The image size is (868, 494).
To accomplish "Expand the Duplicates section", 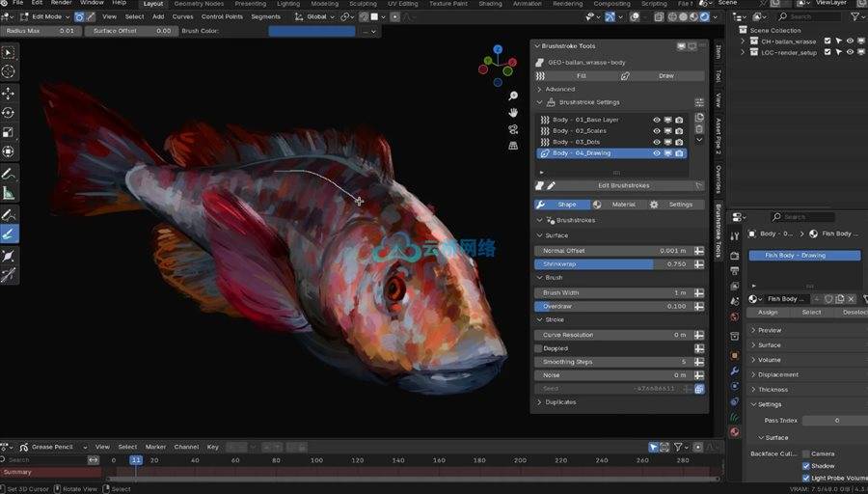I will click(x=540, y=402).
